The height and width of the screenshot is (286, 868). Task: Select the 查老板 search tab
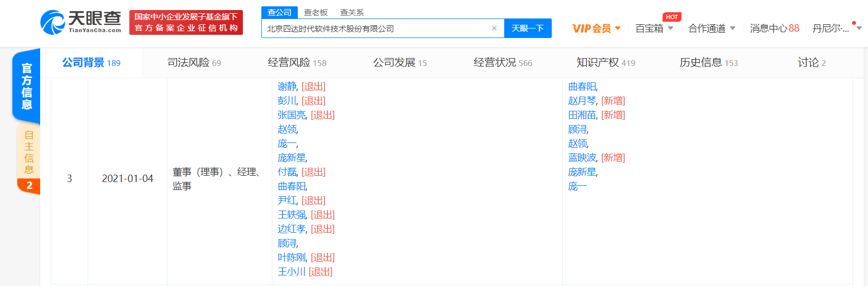tap(316, 12)
